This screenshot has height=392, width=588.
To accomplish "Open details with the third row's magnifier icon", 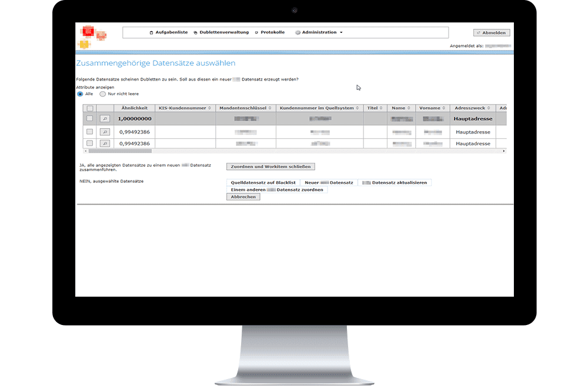I will pos(105,143).
